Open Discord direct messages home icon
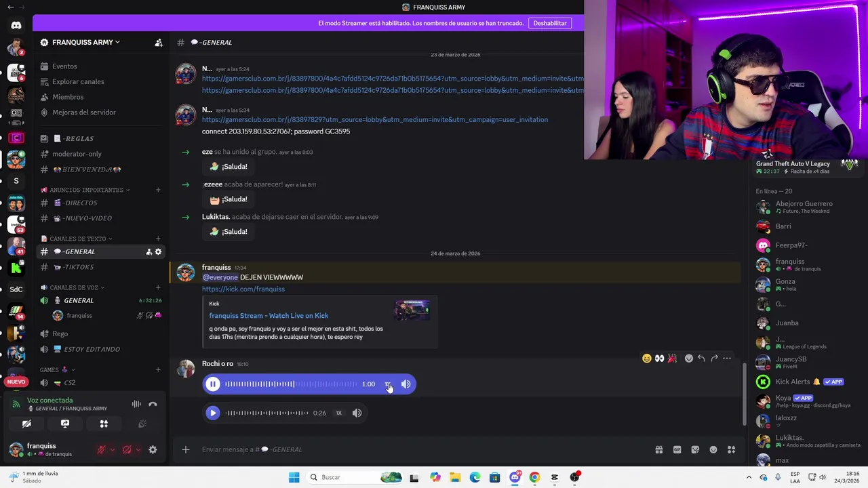Viewport: 868px width, 488px height. pos(16,25)
